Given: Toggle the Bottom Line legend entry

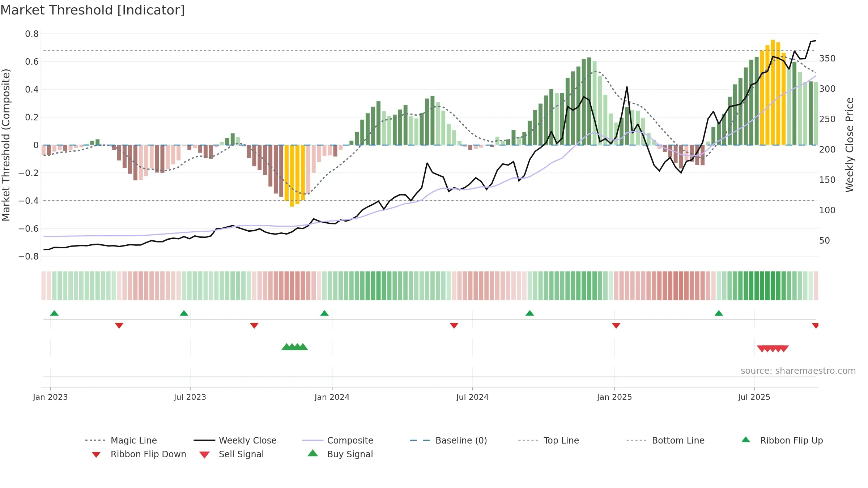Looking at the screenshot, I should pos(665,440).
